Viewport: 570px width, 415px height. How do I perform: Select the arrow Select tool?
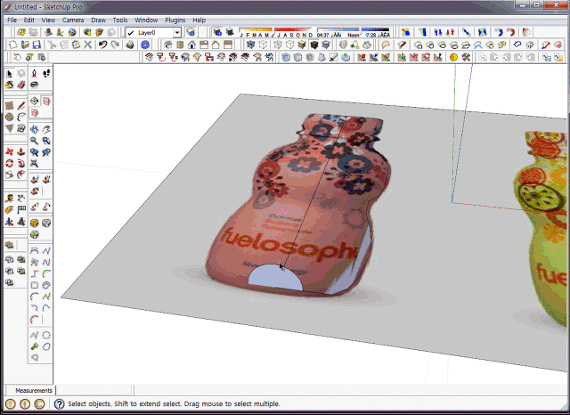pos(9,74)
